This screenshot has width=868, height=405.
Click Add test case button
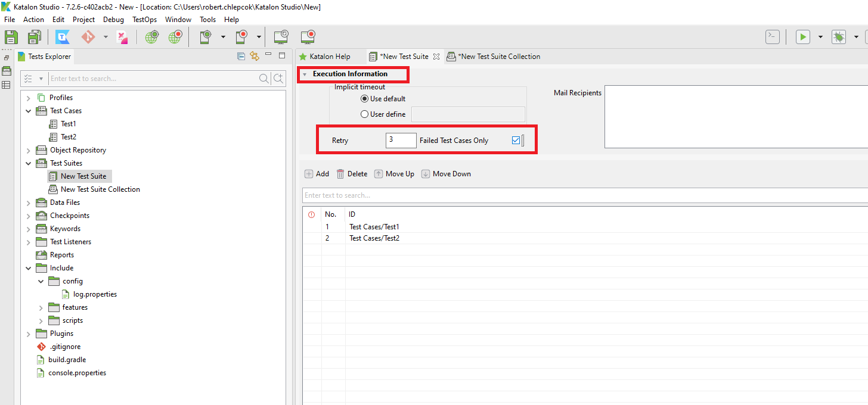[317, 174]
